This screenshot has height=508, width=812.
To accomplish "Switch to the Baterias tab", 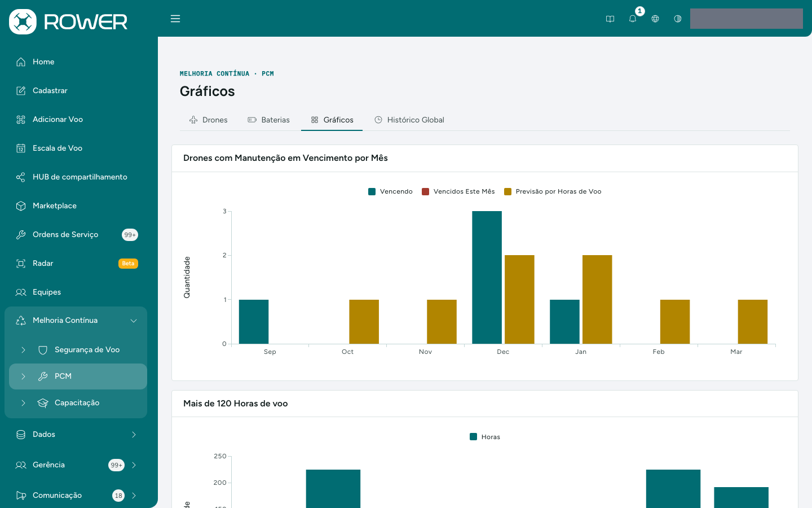I will point(268,120).
